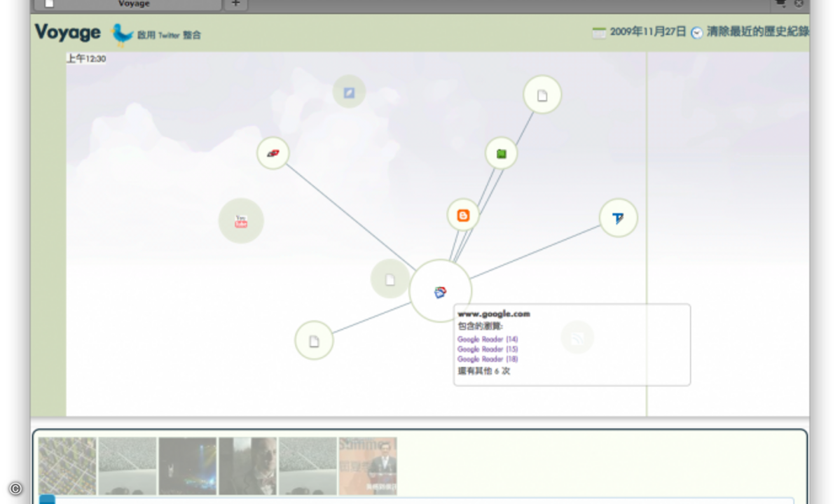Click the Voyage logo title
The width and height of the screenshot is (840, 504).
[67, 33]
